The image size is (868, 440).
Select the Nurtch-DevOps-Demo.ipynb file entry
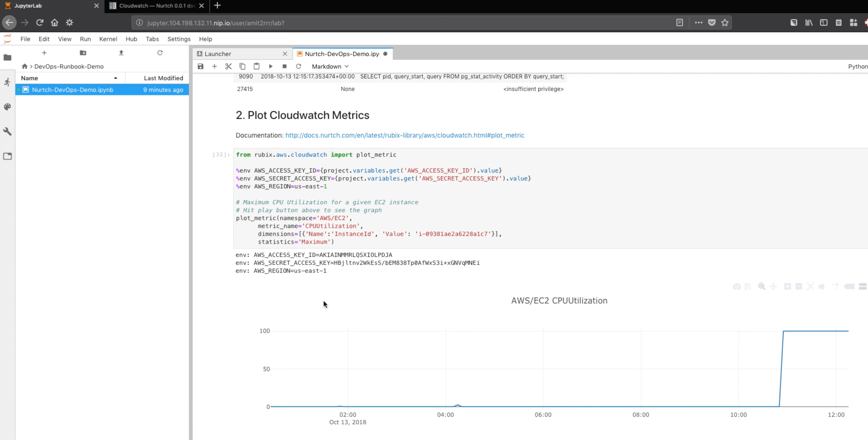[x=73, y=89]
